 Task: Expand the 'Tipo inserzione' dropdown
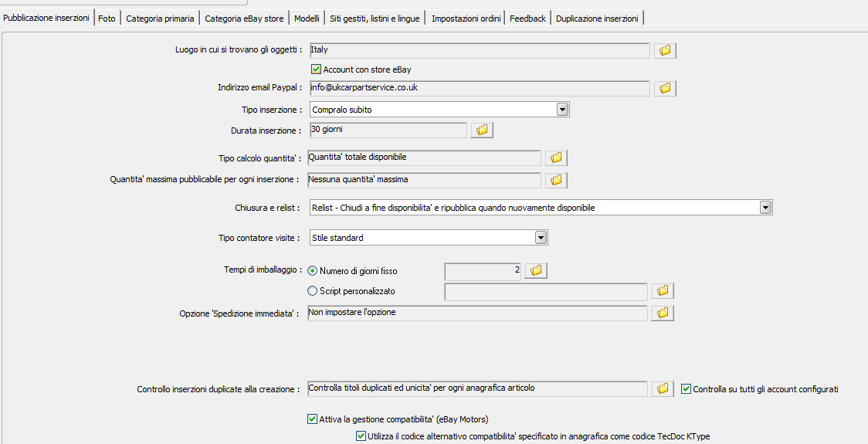click(x=562, y=110)
